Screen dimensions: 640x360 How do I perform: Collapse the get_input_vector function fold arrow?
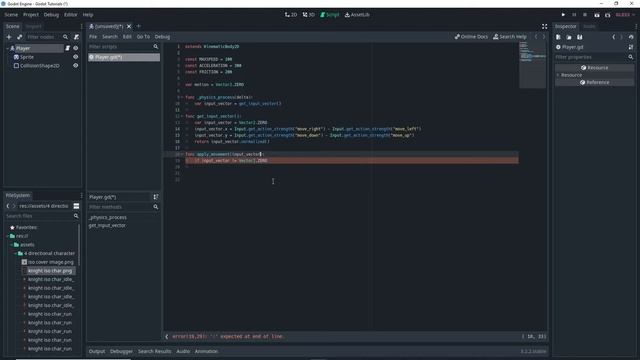(x=182, y=116)
